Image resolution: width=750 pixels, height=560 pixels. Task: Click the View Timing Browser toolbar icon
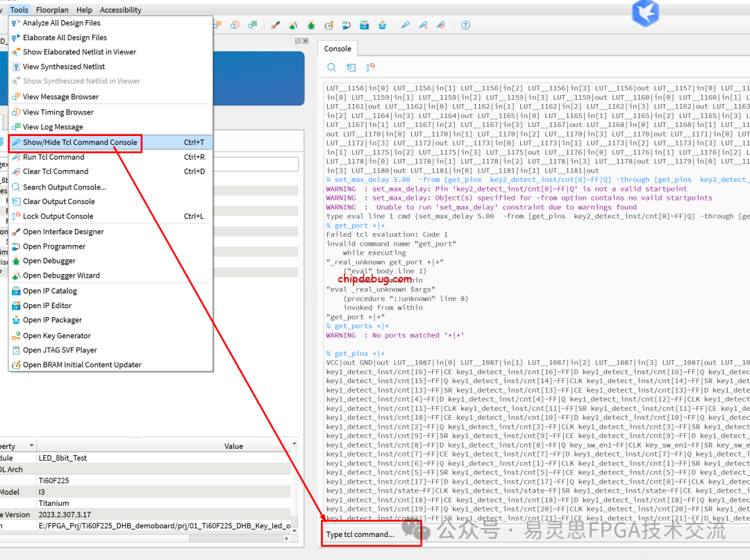coord(235,25)
